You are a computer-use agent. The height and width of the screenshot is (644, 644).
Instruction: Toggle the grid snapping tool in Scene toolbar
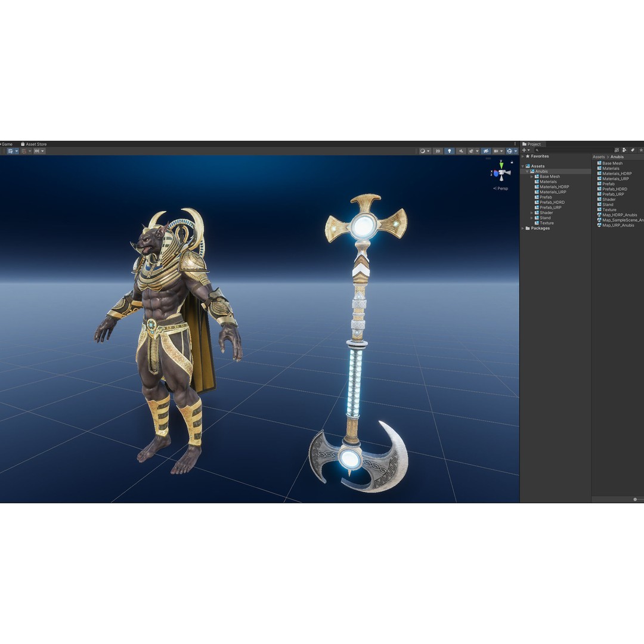point(10,151)
